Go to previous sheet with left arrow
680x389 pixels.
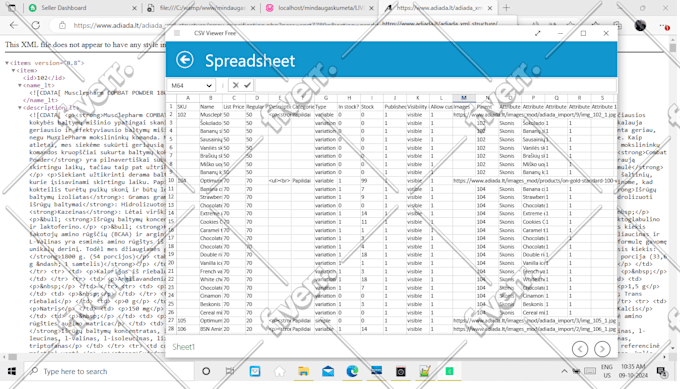tap(580, 349)
